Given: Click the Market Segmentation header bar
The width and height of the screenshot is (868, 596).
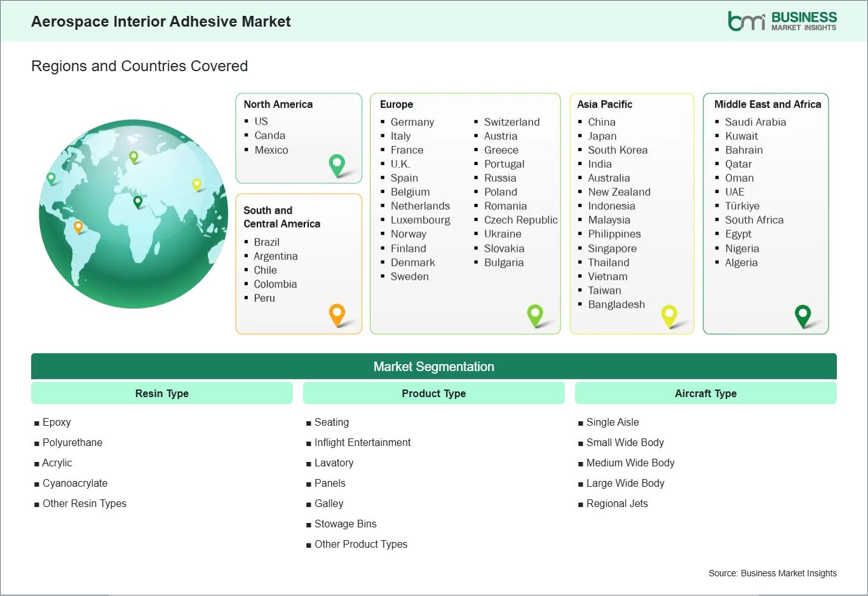Looking at the screenshot, I should pos(434,366).
